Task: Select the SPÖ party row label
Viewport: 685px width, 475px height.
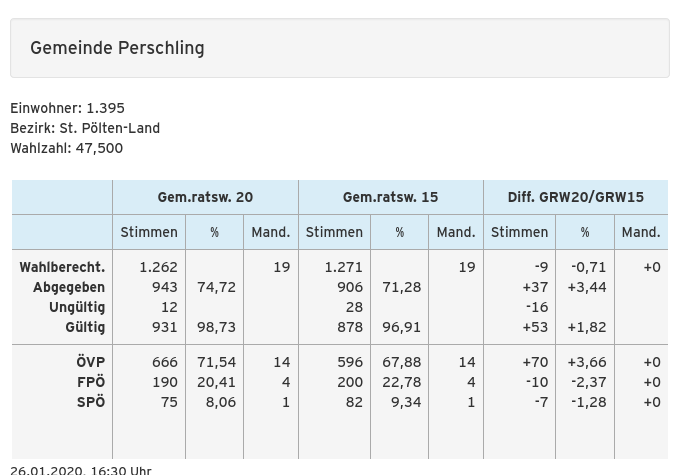Action: pyautogui.click(x=91, y=402)
